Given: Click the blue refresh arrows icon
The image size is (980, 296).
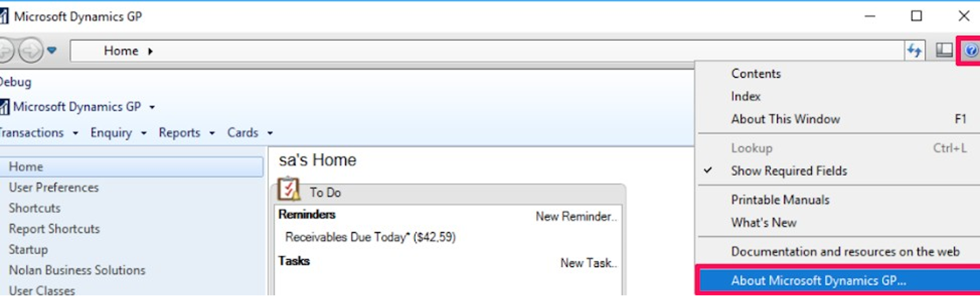Looking at the screenshot, I should pos(914,50).
